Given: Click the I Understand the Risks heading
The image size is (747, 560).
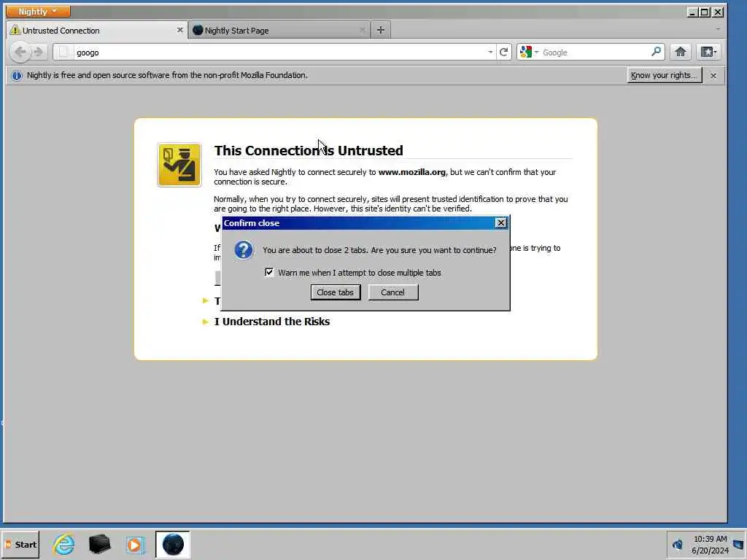Looking at the screenshot, I should pyautogui.click(x=271, y=322).
